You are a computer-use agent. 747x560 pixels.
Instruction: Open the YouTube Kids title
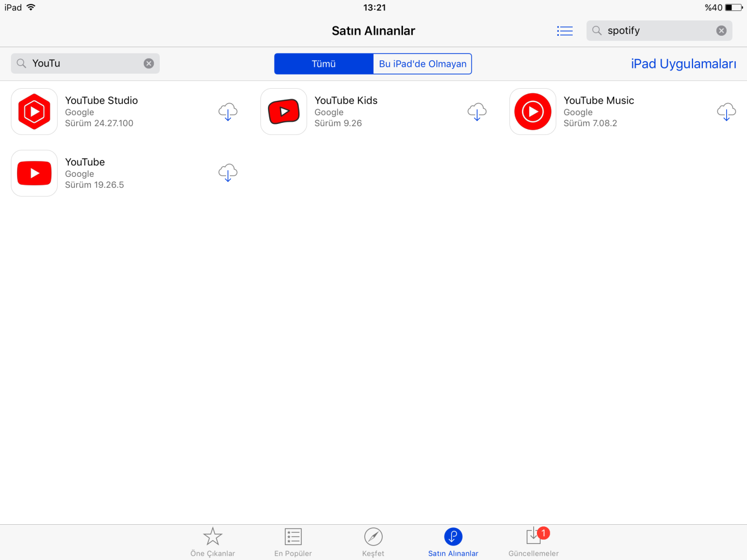click(346, 101)
